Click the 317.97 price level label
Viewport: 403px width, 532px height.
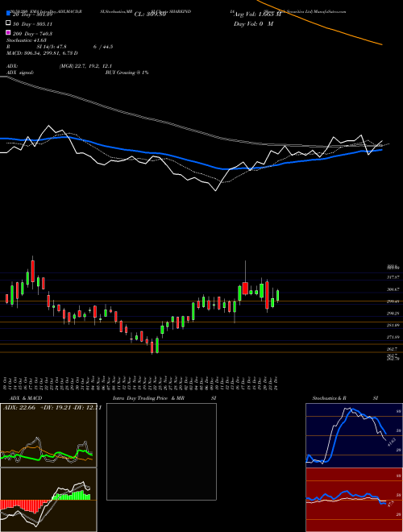(393, 277)
